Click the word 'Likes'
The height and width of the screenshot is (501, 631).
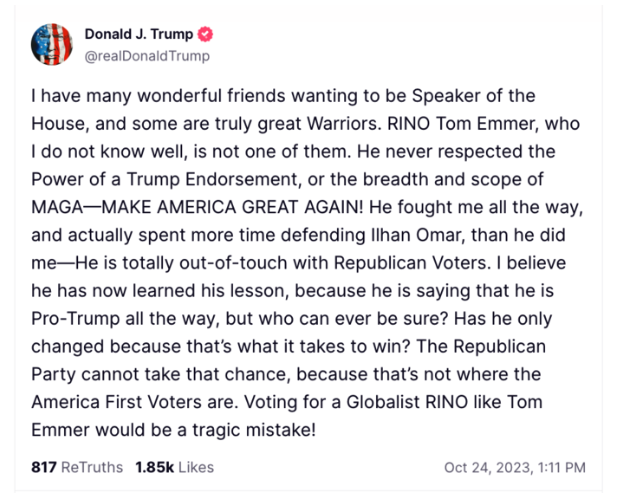(196, 467)
